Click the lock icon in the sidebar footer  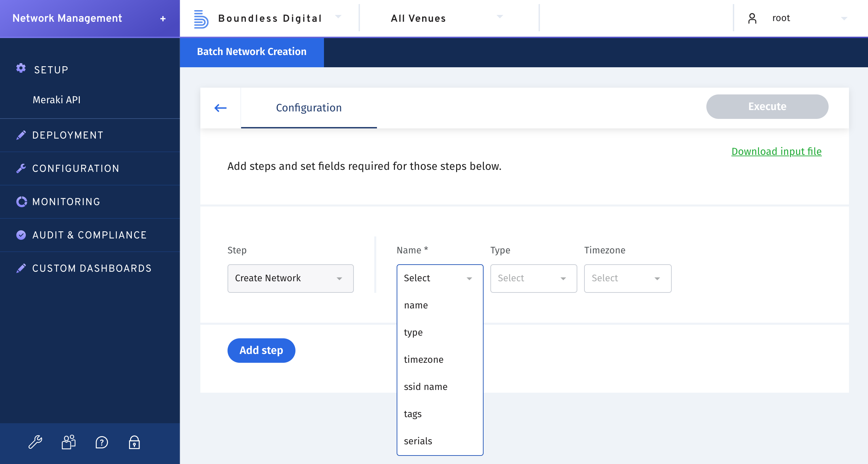[x=134, y=442]
